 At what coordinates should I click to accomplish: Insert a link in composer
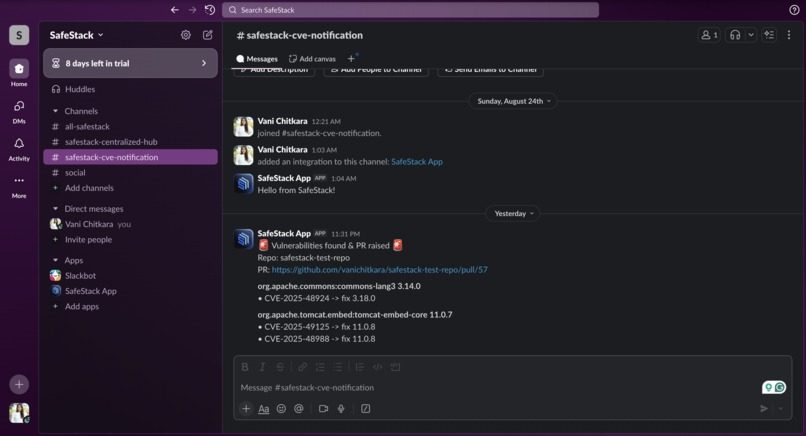click(303, 367)
